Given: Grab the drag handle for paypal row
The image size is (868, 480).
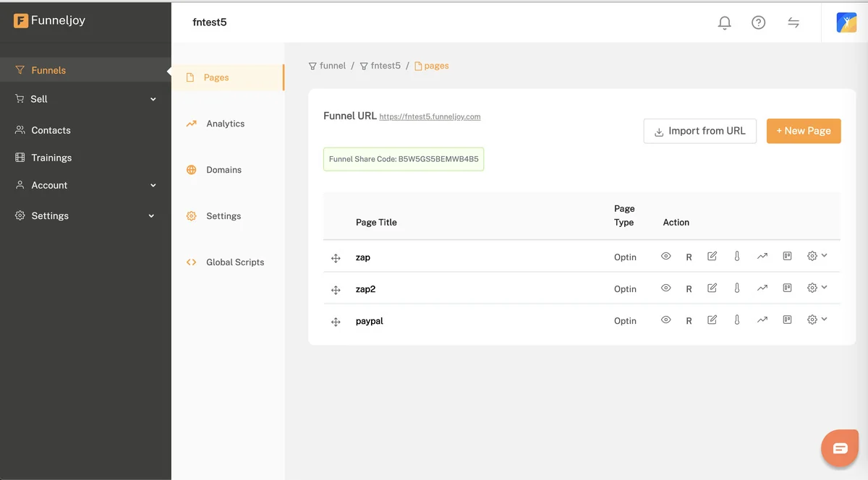Looking at the screenshot, I should (x=336, y=322).
